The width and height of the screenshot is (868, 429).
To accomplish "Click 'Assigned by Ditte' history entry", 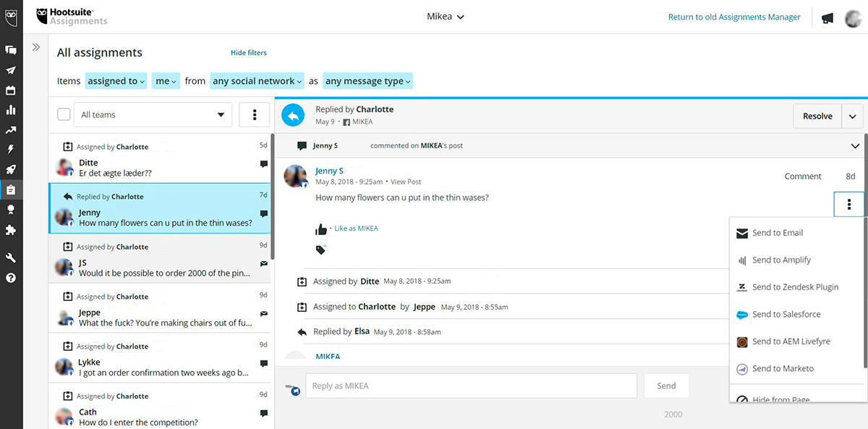I will coord(374,281).
